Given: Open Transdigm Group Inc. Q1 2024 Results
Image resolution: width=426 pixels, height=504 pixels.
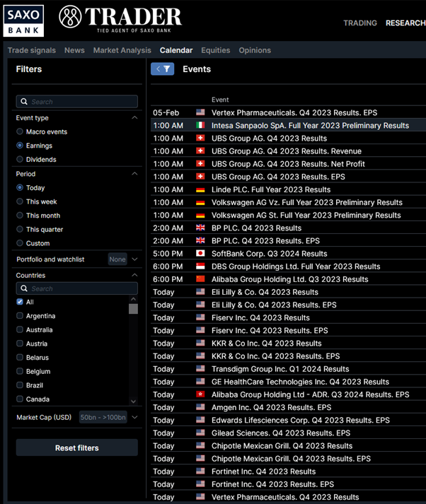Looking at the screenshot, I should (288, 369).
